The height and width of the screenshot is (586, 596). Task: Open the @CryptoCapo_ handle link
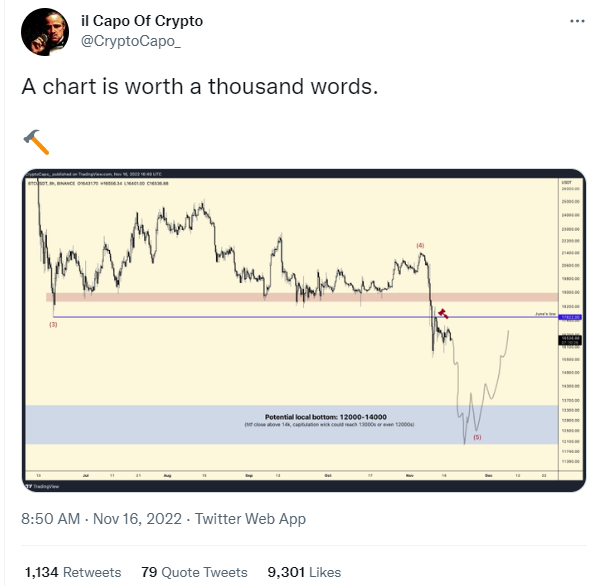coord(131,41)
